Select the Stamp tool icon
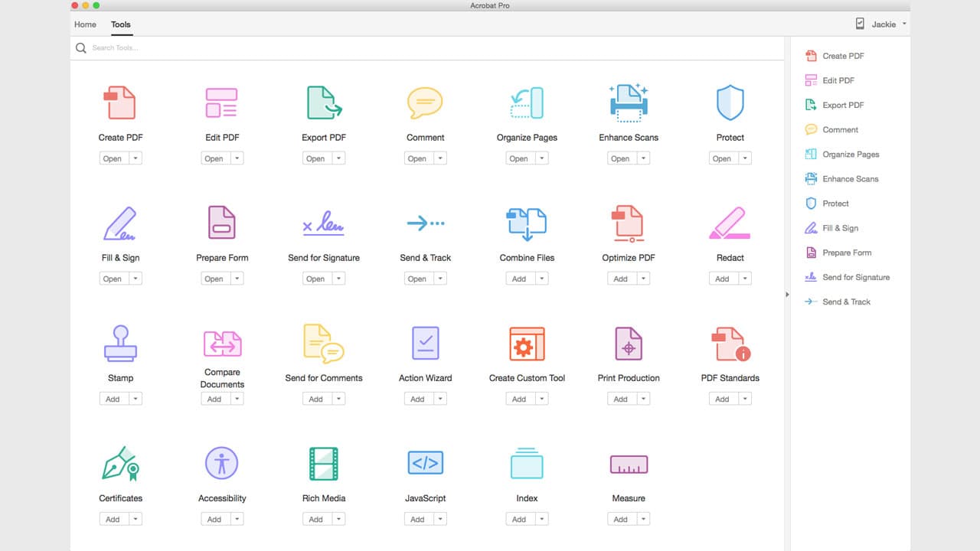Image resolution: width=980 pixels, height=551 pixels. click(120, 344)
